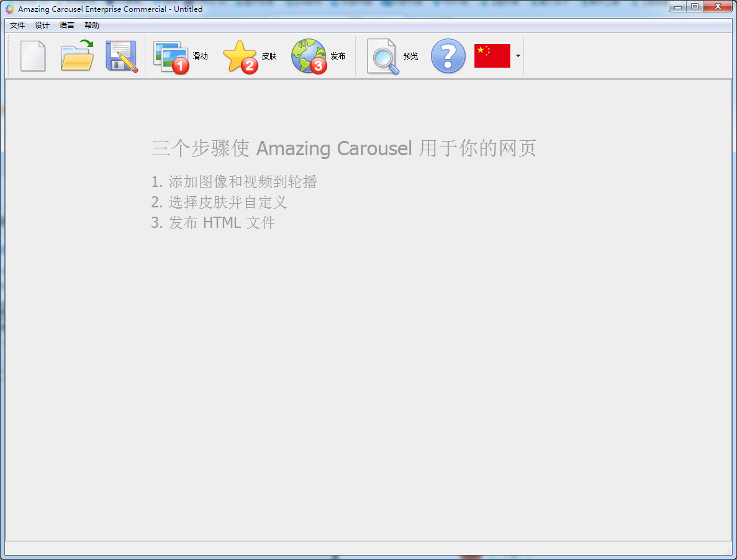This screenshot has height=560, width=737.
Task: Save project with floppy disk icon
Action: [122, 56]
